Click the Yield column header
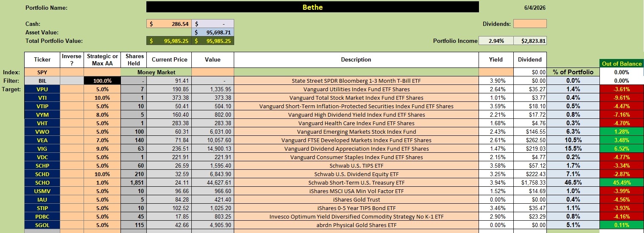This screenshot has height=233, width=644. pos(496,60)
